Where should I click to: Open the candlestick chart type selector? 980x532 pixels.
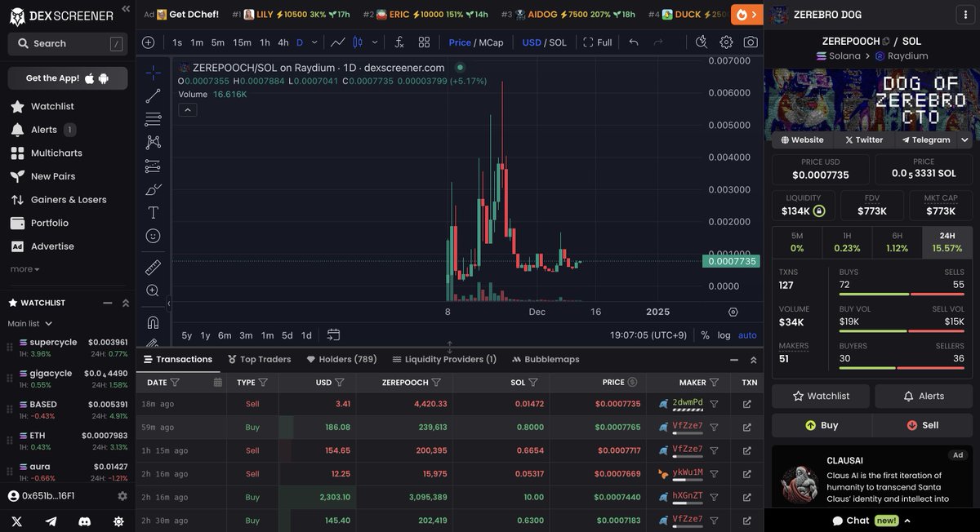point(358,42)
